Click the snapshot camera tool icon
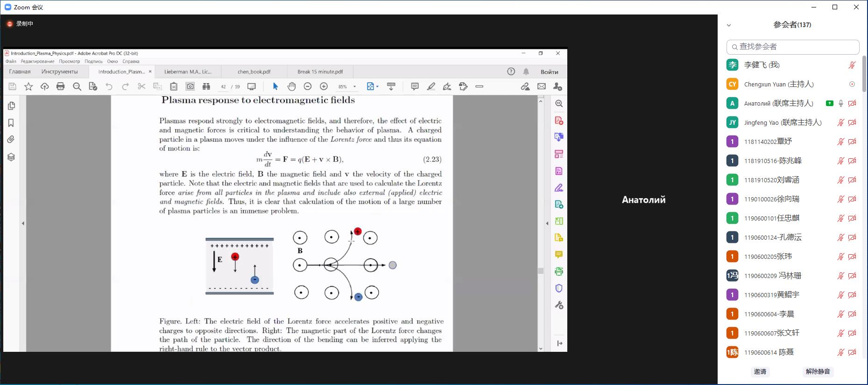868x385 pixels. 190,86
